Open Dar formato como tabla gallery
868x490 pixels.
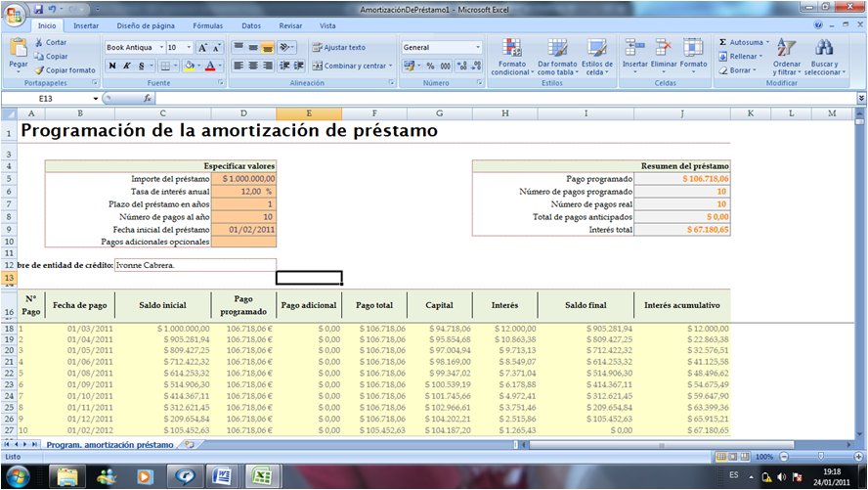tap(557, 57)
